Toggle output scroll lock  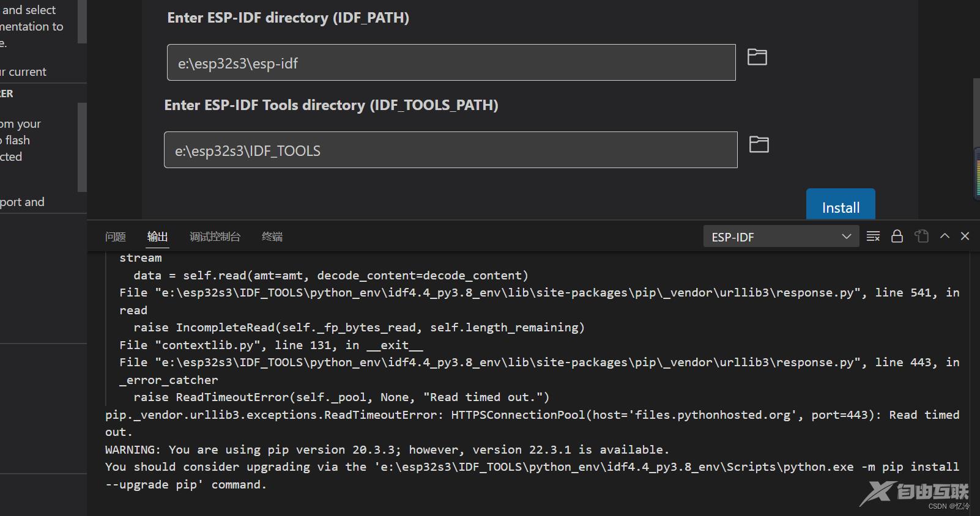coord(897,236)
